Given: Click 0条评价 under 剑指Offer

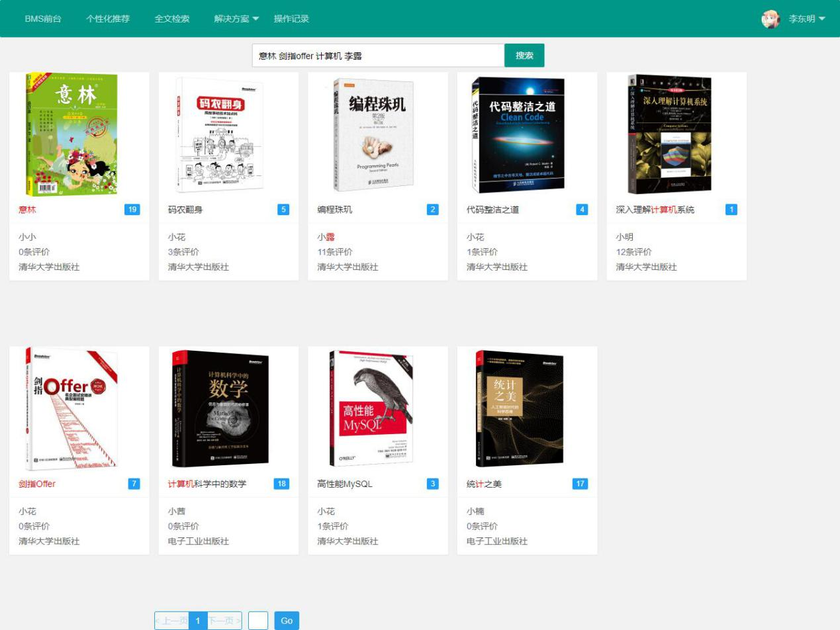Looking at the screenshot, I should [x=34, y=526].
